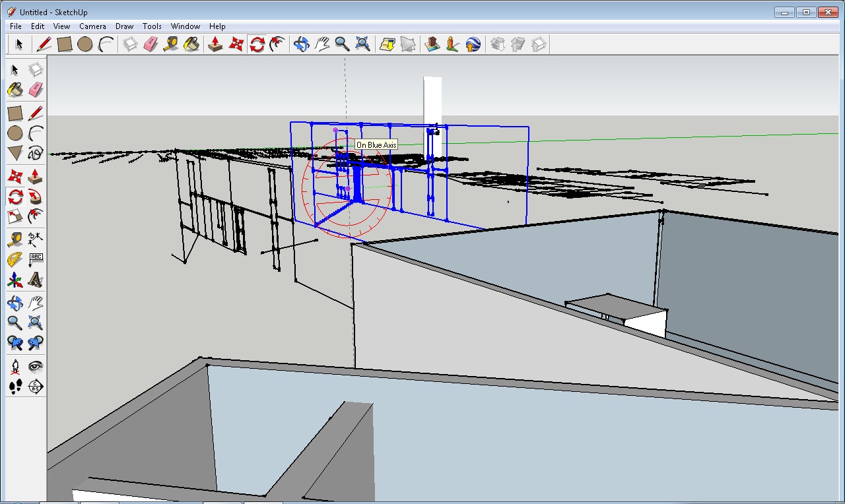Choose the Pan hand tool in the horizontal toolbar
This screenshot has width=845, height=504.
(x=322, y=44)
